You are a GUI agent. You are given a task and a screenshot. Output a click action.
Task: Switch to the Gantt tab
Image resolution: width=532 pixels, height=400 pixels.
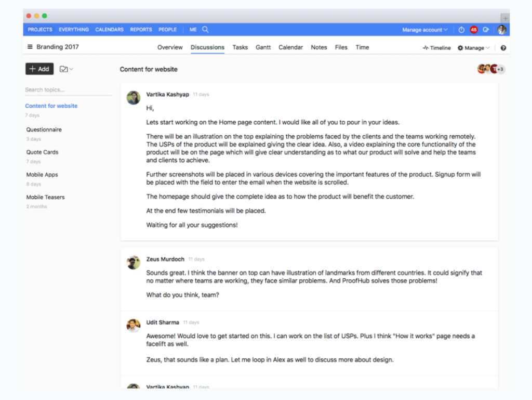(x=263, y=47)
